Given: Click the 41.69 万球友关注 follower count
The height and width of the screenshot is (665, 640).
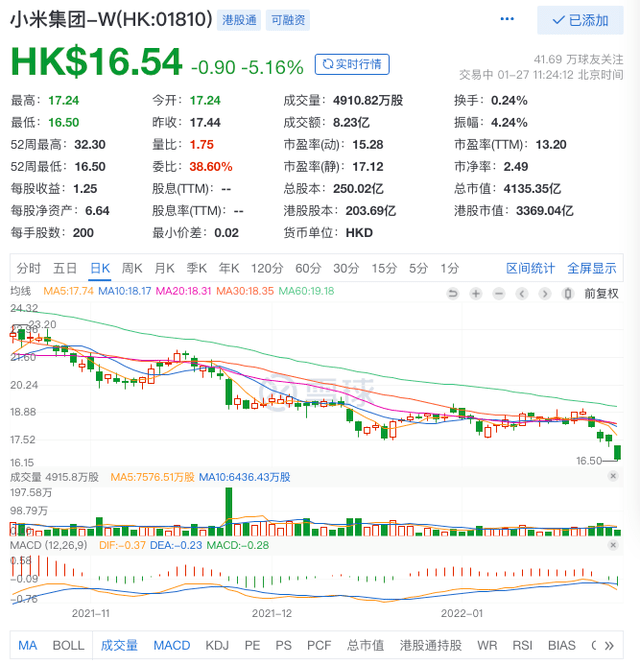Looking at the screenshot, I should (579, 59).
